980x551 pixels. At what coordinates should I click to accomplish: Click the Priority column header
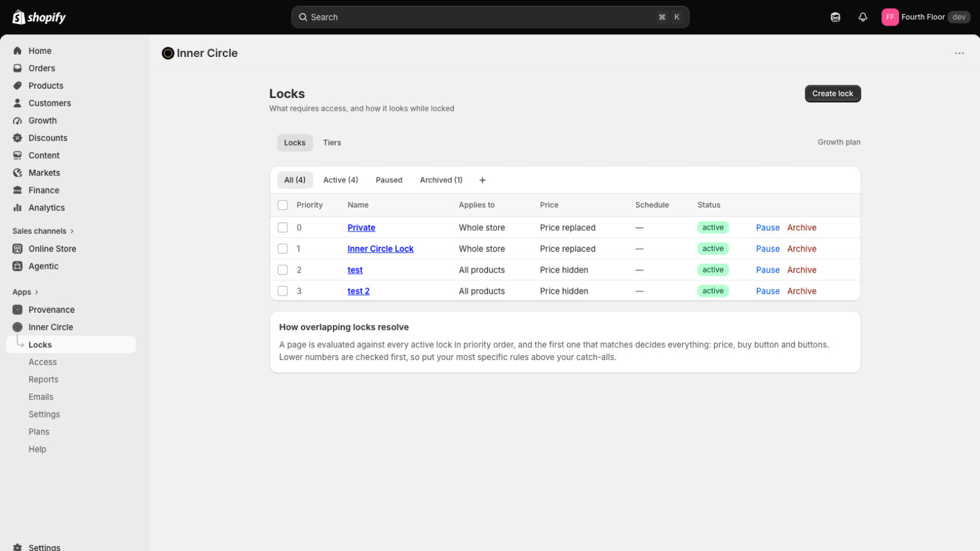pos(309,205)
